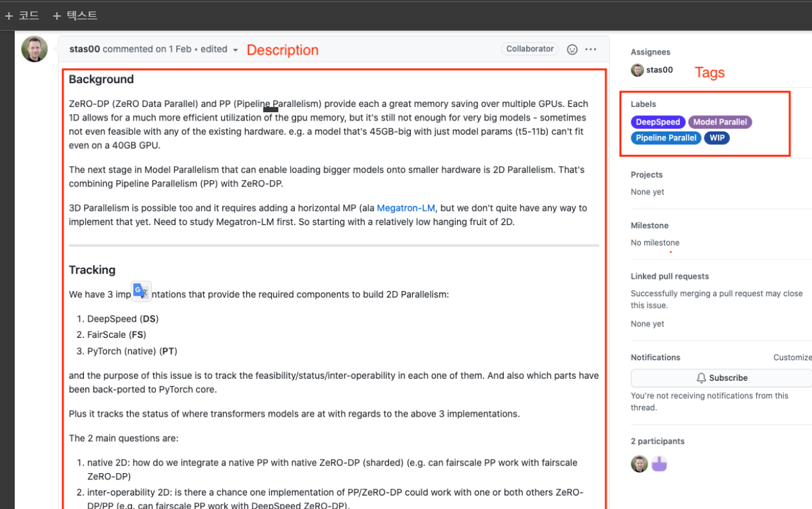The height and width of the screenshot is (509, 812).
Task: Open the stas00 author link in comment header
Action: (x=85, y=49)
